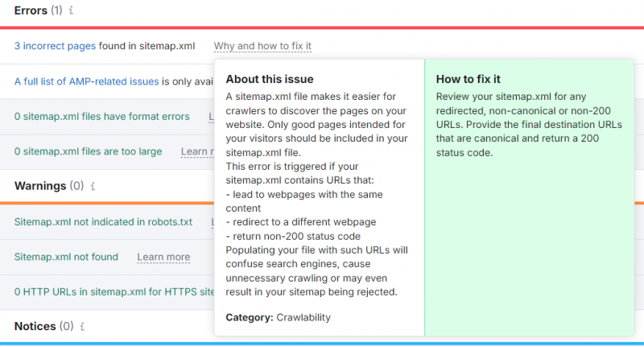Open full list of AMP-related issues link
The width and height of the screenshot is (644, 347).
87,81
